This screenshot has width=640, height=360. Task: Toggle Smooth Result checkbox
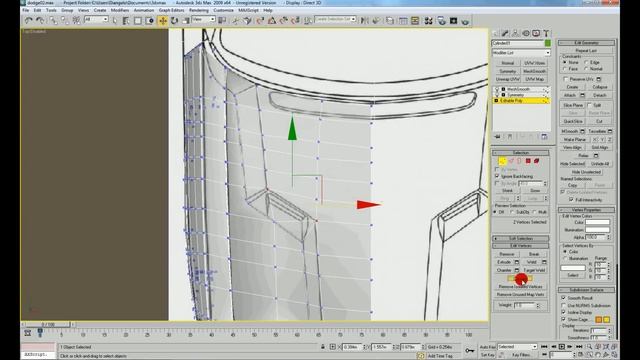tap(564, 298)
